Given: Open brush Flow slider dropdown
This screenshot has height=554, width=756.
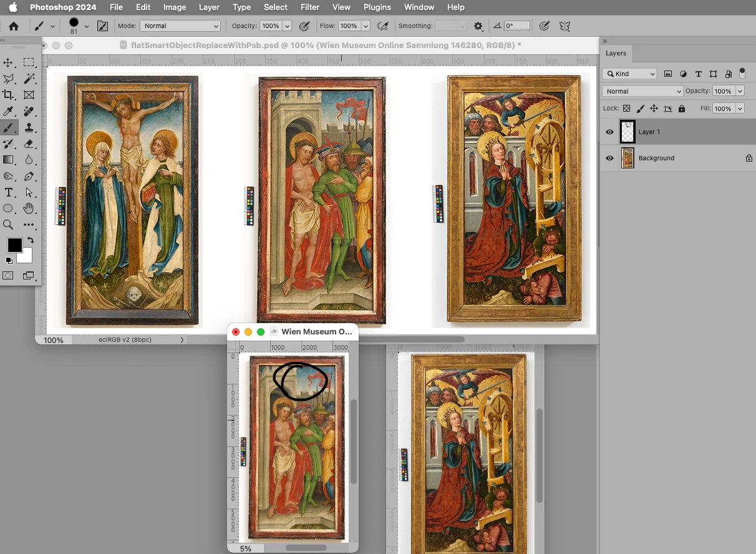Looking at the screenshot, I should coord(366,26).
